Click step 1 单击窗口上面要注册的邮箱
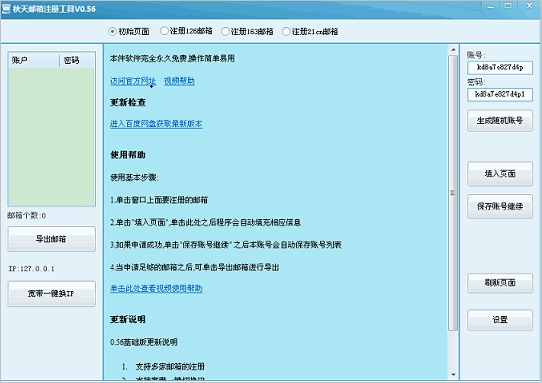Screen dimensions: 542x383 (x=159, y=200)
